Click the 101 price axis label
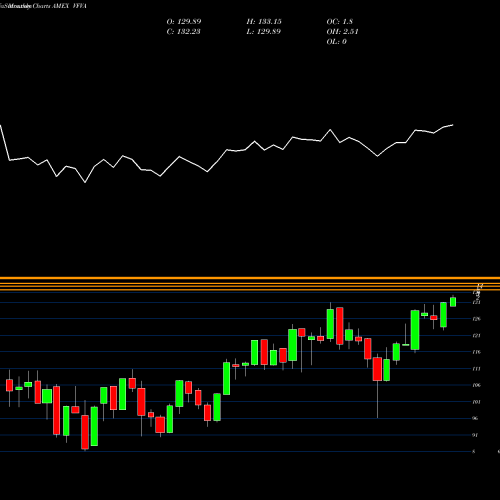Screen dimensions: 500x500 [x=477, y=402]
